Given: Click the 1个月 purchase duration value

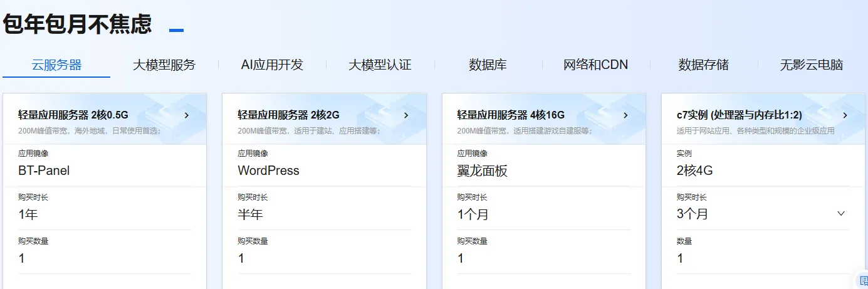Looking at the screenshot, I should [473, 214].
